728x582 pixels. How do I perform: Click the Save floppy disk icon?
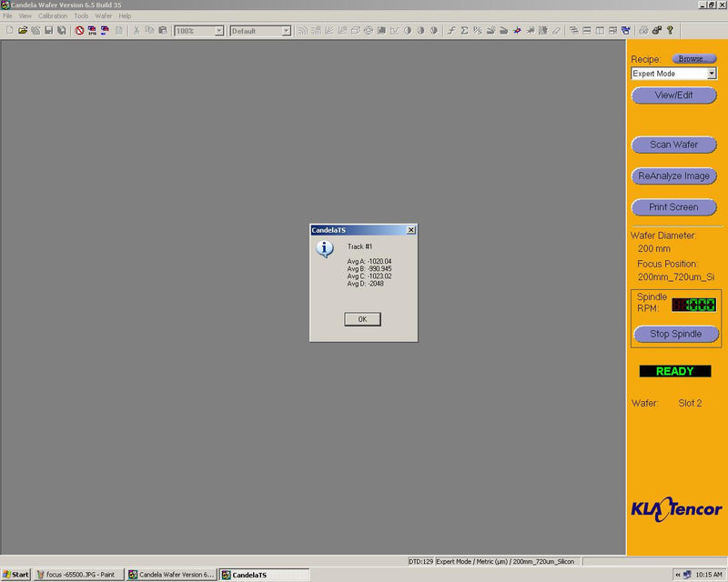pos(48,30)
